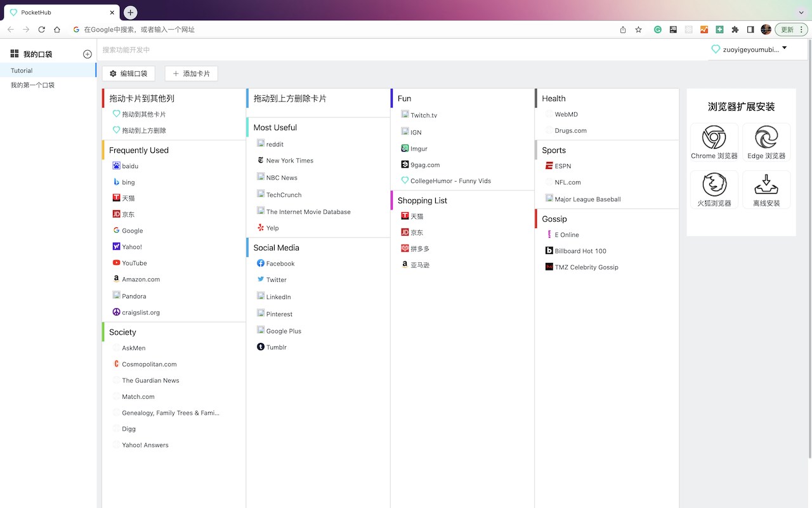Open the Twitch.tv link
This screenshot has height=508, width=812.
pos(424,116)
